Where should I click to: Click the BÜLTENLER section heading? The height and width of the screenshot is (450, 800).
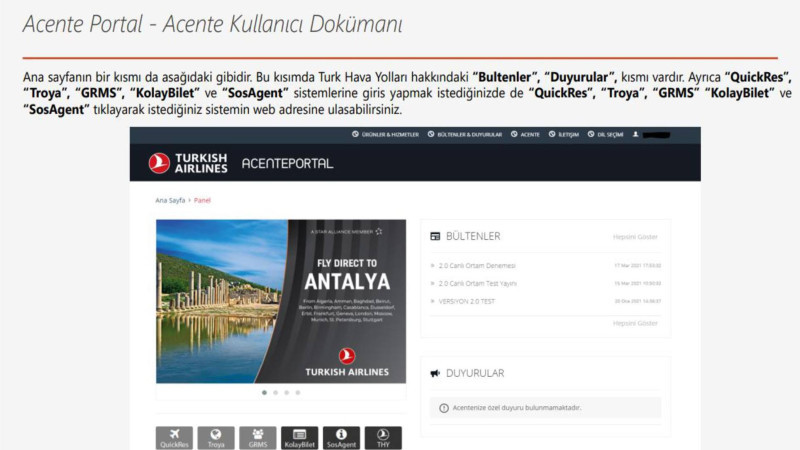[x=473, y=236]
